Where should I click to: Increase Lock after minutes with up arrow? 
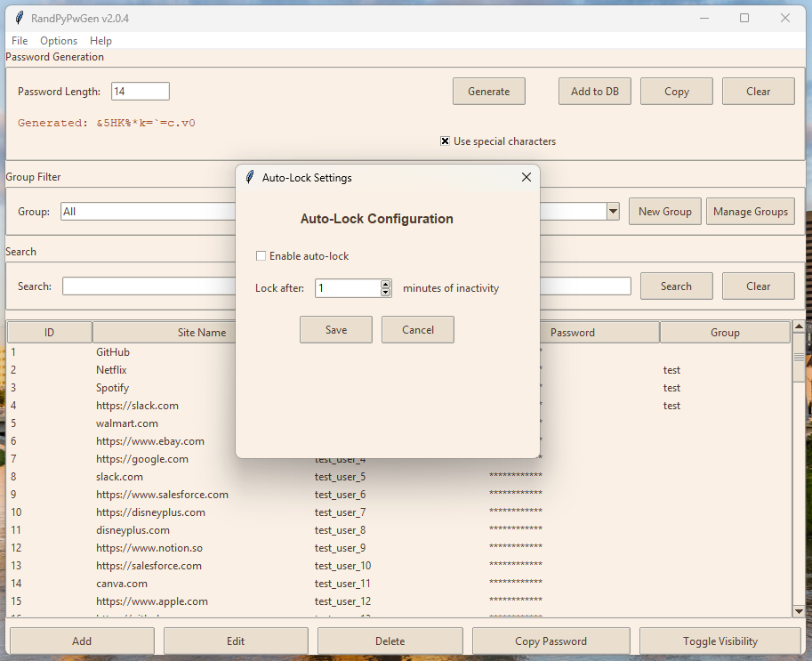coord(385,284)
